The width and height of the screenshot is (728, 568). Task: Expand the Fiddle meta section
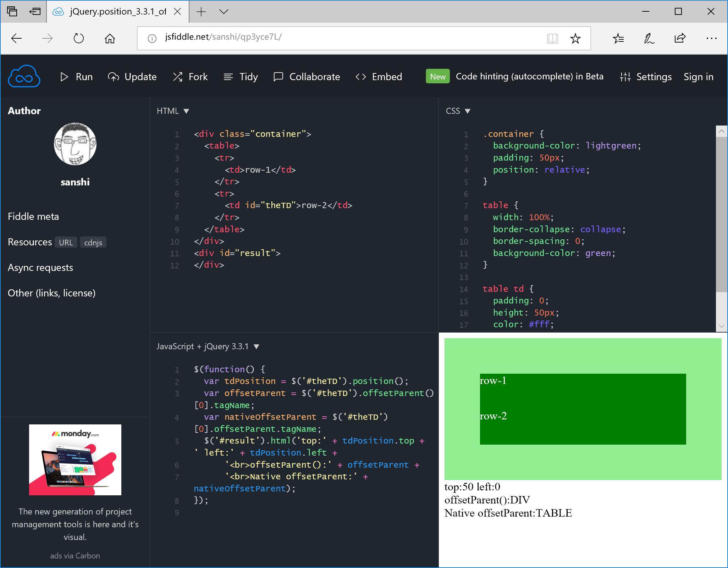pos(33,216)
